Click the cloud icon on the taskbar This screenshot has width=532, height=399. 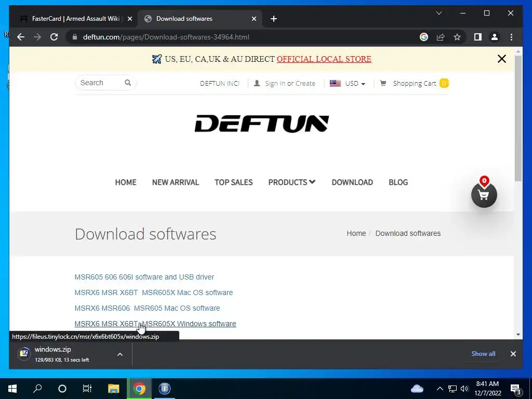(417, 389)
